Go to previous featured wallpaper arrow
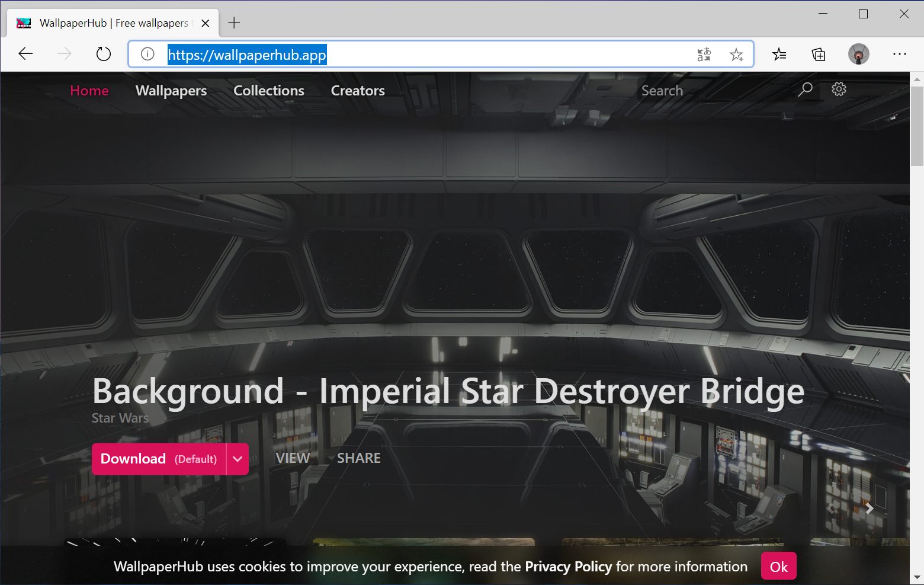924x585 pixels. pyautogui.click(x=830, y=509)
